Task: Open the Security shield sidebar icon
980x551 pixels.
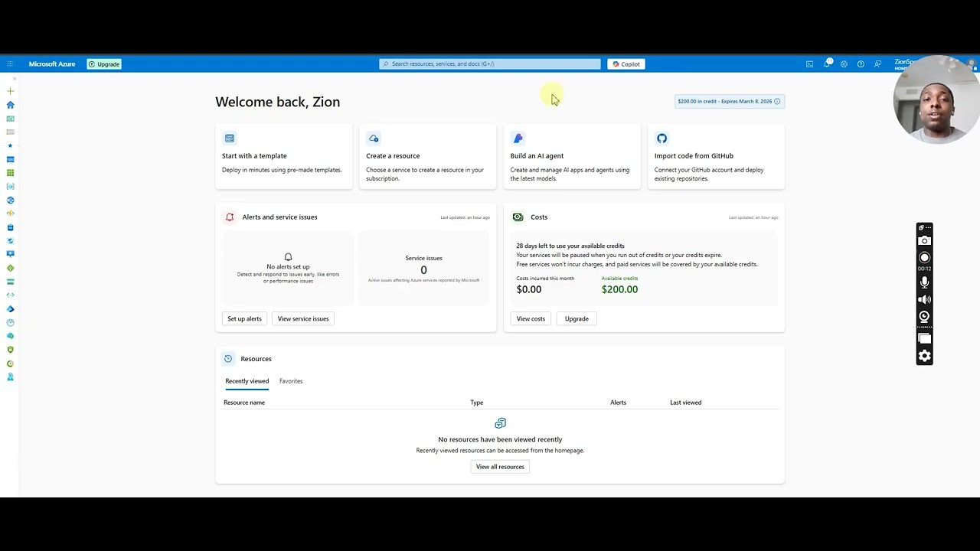Action: (x=10, y=349)
